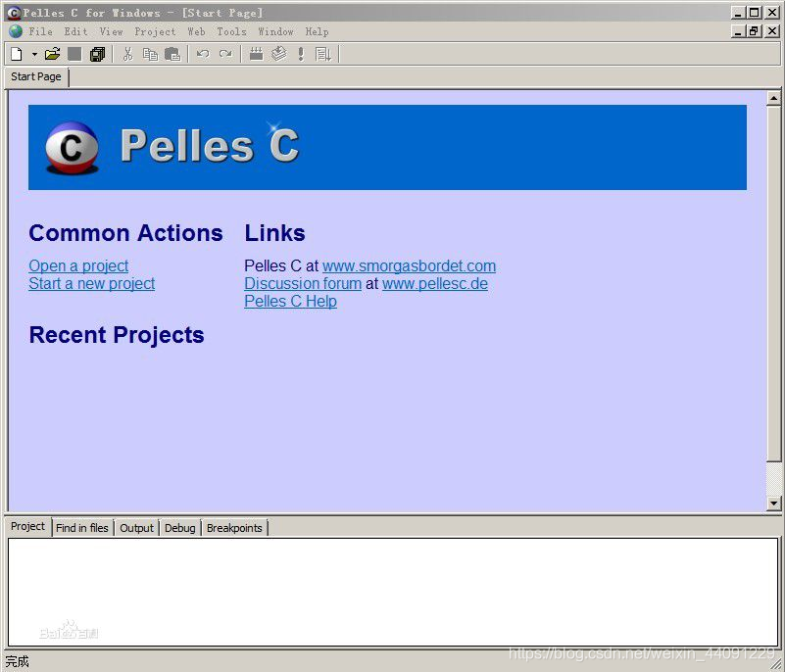The width and height of the screenshot is (785, 672).
Task: Open the View menu
Action: point(111,31)
